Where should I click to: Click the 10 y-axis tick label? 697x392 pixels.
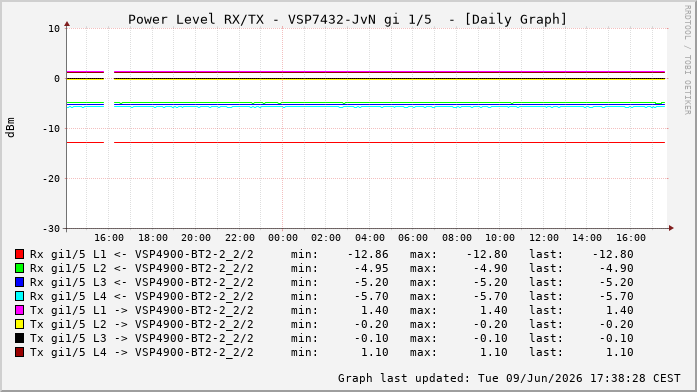coord(54,29)
